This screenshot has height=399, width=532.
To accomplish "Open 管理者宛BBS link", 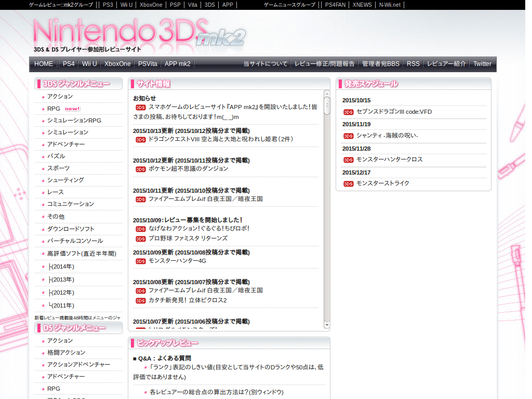I will (x=381, y=64).
